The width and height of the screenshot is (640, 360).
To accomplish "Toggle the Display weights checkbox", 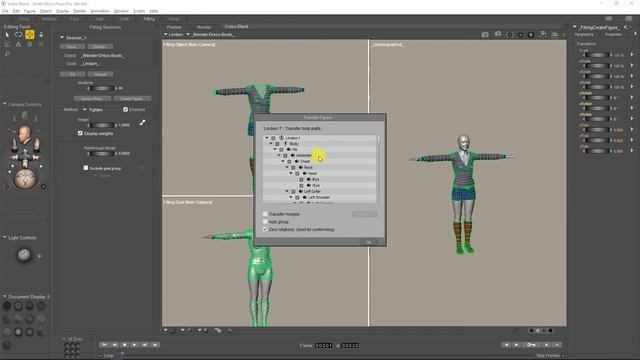I will (x=80, y=133).
